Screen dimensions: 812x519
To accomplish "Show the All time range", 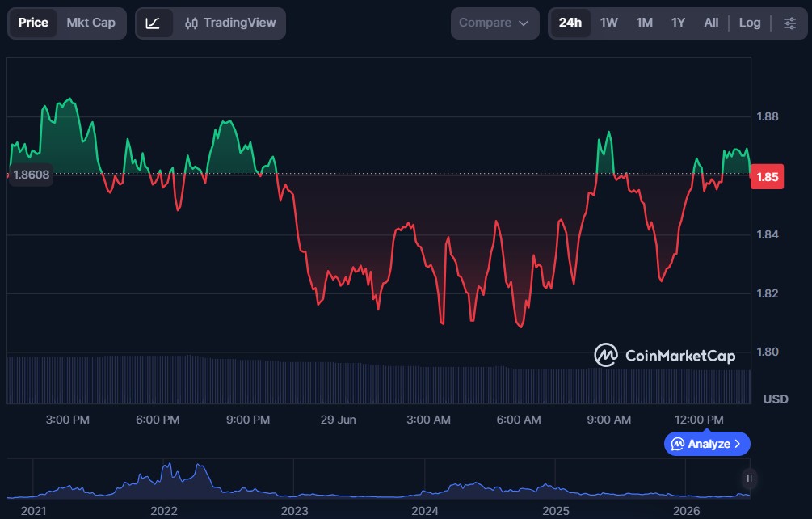I will 710,23.
